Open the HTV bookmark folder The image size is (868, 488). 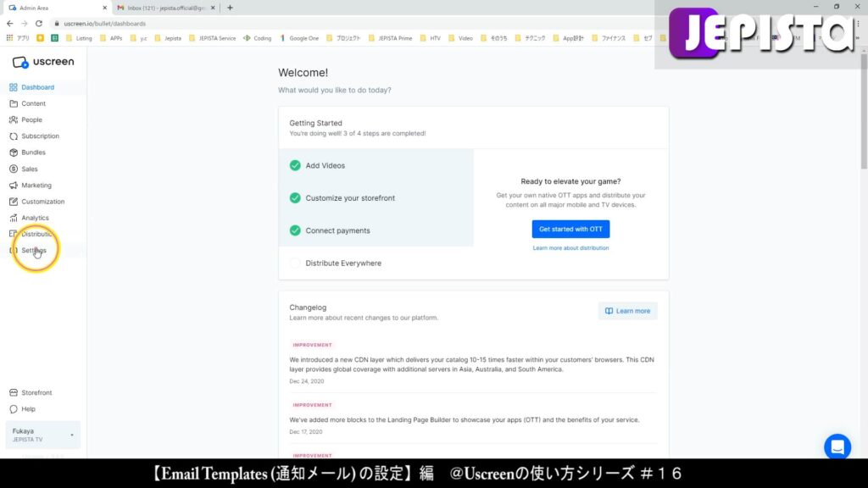click(430, 38)
